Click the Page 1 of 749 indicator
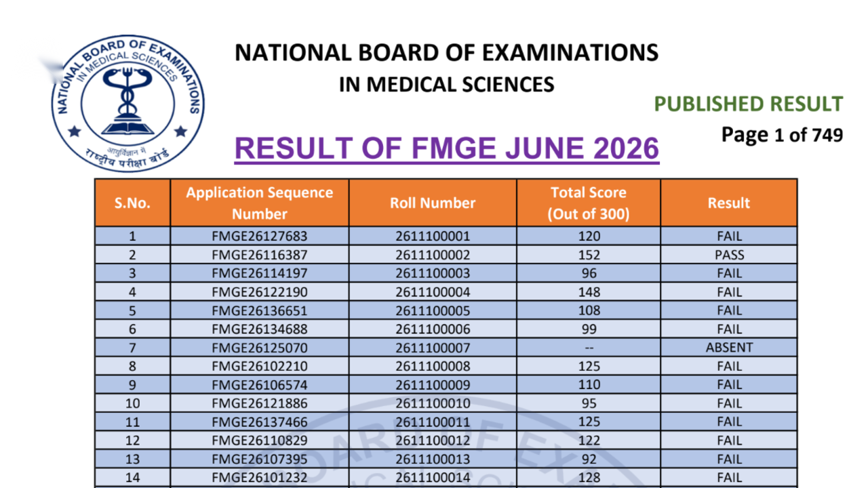This screenshot has width=868, height=488. [782, 135]
